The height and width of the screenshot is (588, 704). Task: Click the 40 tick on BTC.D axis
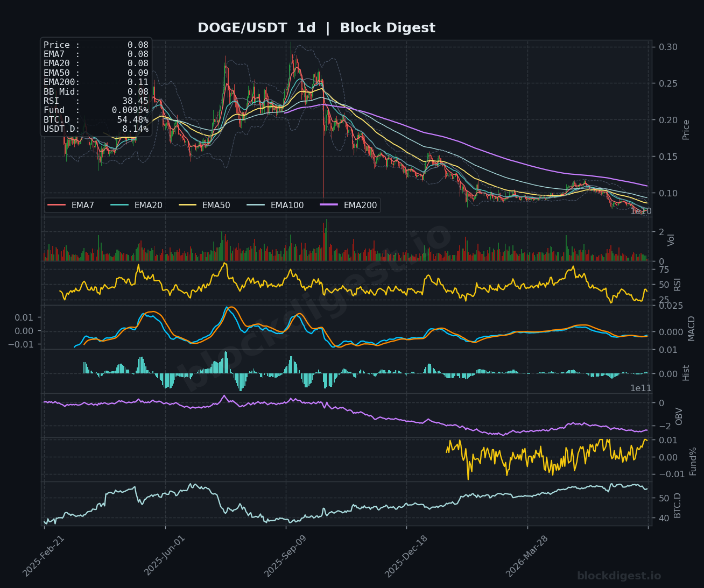point(664,518)
